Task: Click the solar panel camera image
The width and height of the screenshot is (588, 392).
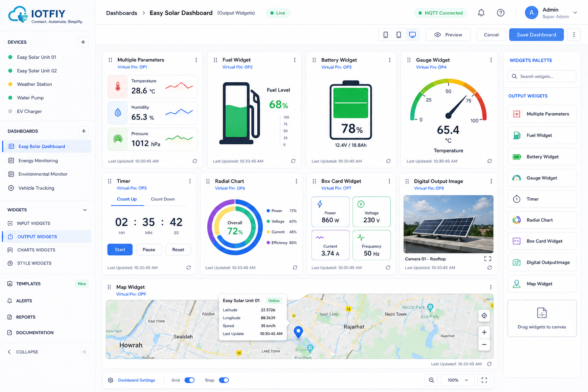Action: tap(448, 224)
